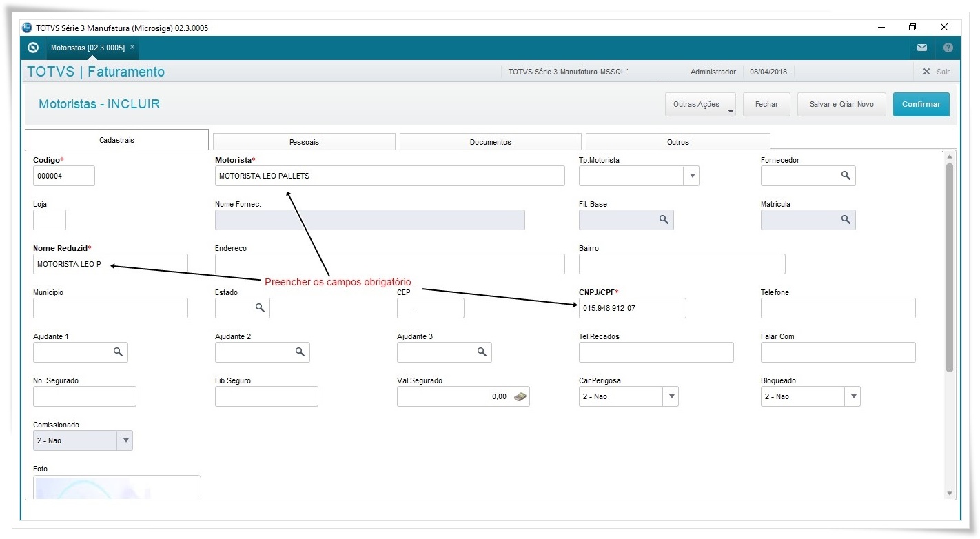Focus the Codigo field
The height and width of the screenshot is (539, 980).
[x=64, y=176]
